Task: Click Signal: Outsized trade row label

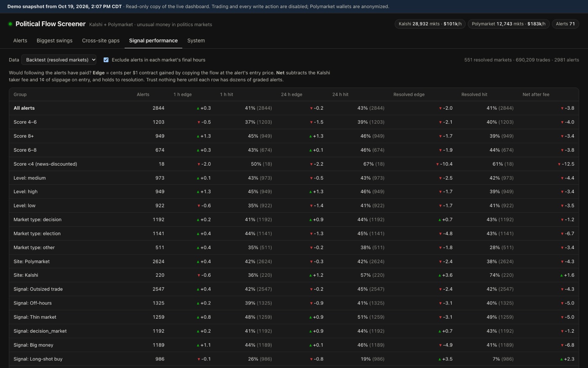Action: [38, 289]
